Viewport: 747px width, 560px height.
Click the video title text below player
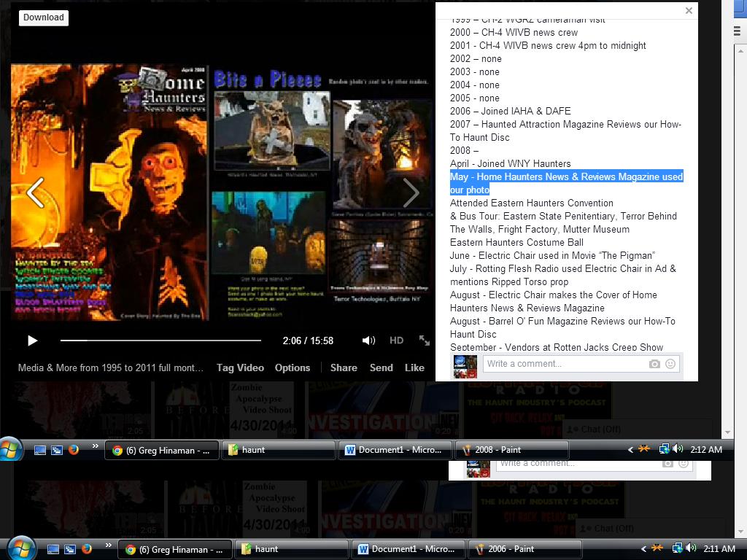[x=111, y=367]
